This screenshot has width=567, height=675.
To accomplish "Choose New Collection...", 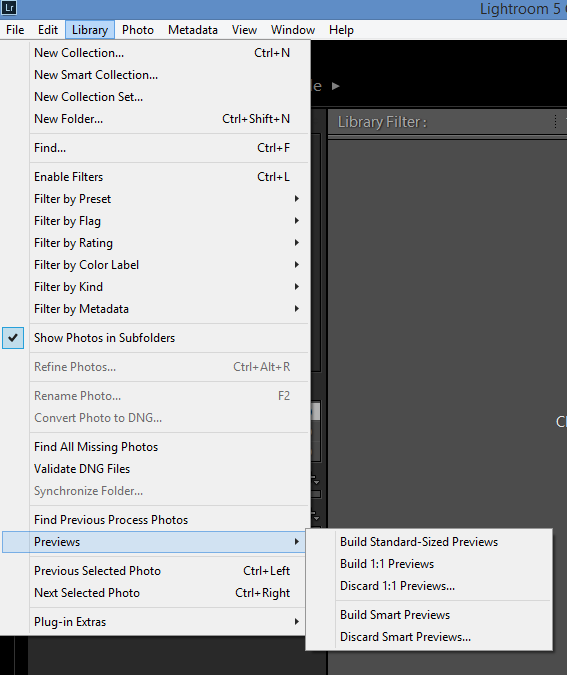I will (x=155, y=53).
